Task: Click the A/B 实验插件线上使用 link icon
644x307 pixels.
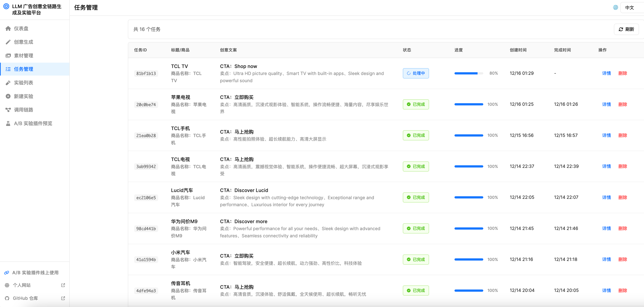Action: click(7, 273)
